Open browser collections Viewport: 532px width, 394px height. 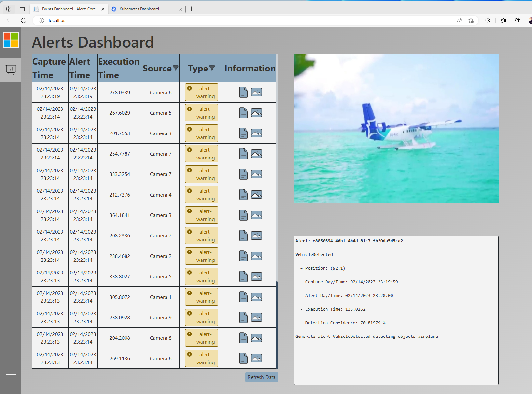point(518,20)
